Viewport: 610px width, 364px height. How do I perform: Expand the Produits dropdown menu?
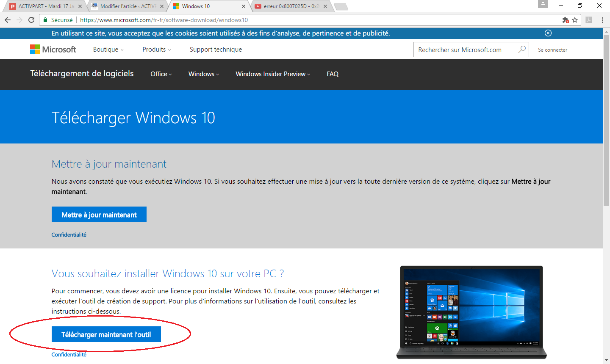coord(157,50)
